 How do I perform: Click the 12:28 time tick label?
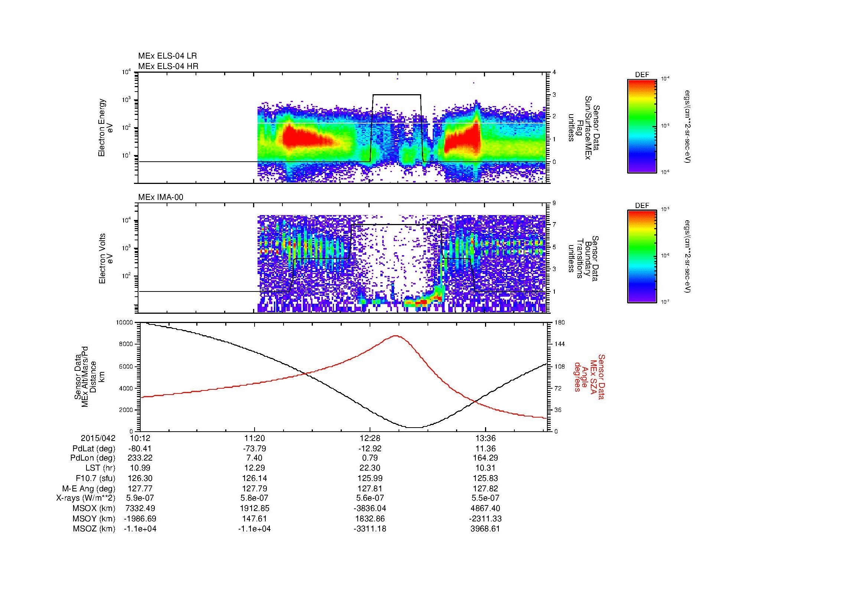pyautogui.click(x=370, y=438)
